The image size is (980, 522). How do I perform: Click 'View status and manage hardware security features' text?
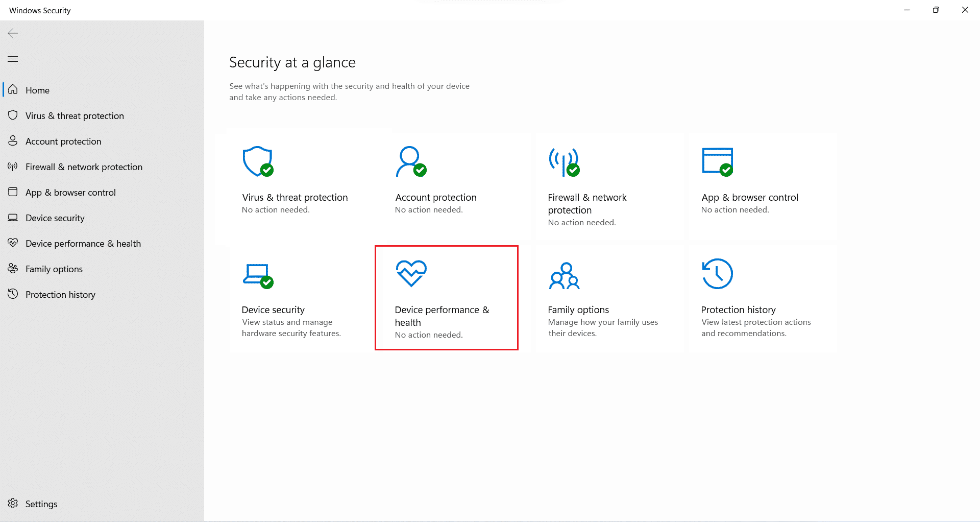291,328
